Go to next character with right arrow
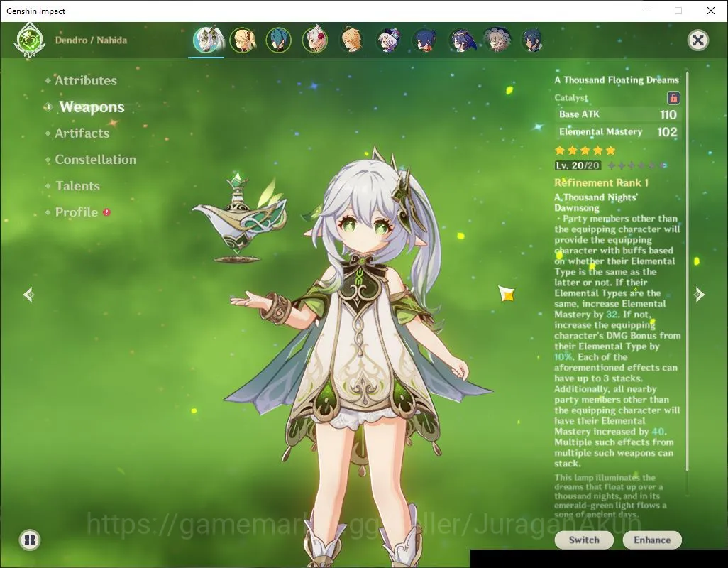Viewport: 728px width, 568px height. [699, 295]
